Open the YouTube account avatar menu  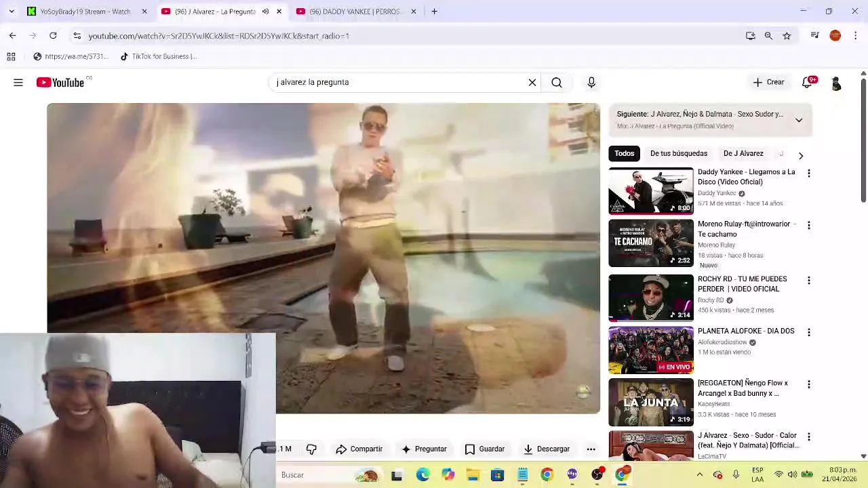click(836, 83)
